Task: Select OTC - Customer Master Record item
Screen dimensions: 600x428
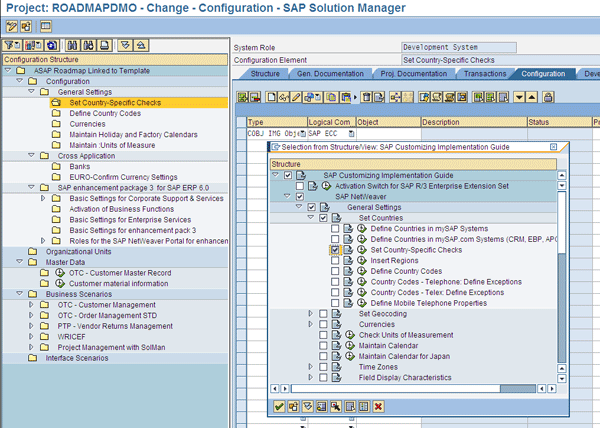Action: 120,273
